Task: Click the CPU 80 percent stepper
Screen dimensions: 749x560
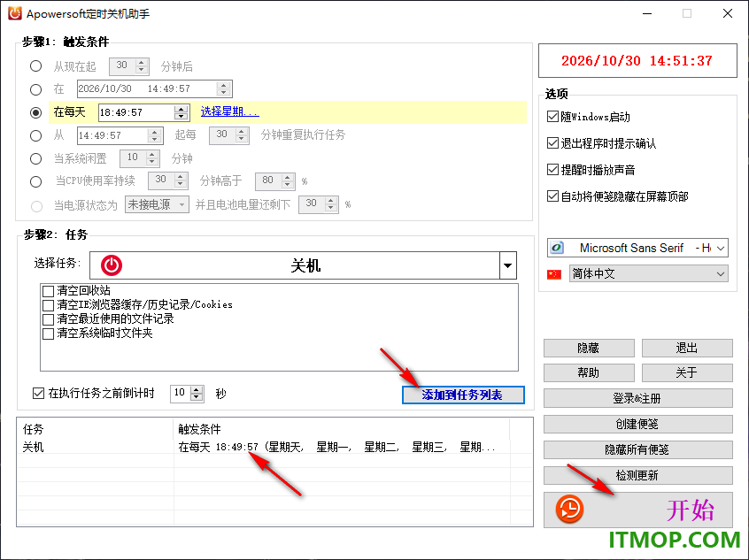Action: point(288,181)
